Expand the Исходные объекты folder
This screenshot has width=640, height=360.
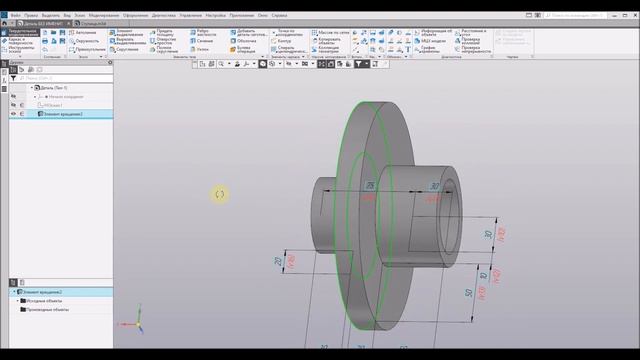[18, 301]
